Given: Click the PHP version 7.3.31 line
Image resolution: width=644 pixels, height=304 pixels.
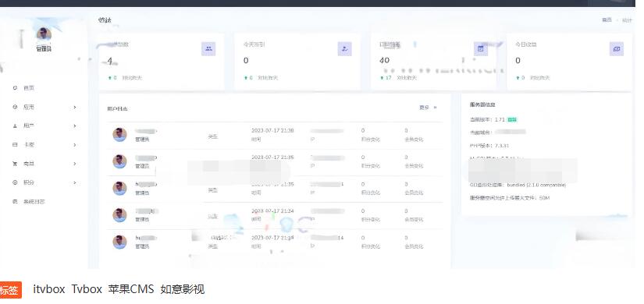Looking at the screenshot, I should click(489, 146).
